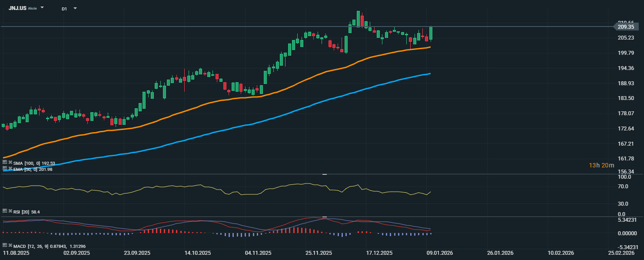644x260 pixels.
Task: Expand the JNJ.US symbol dropdown arrow
Action: click(x=42, y=8)
